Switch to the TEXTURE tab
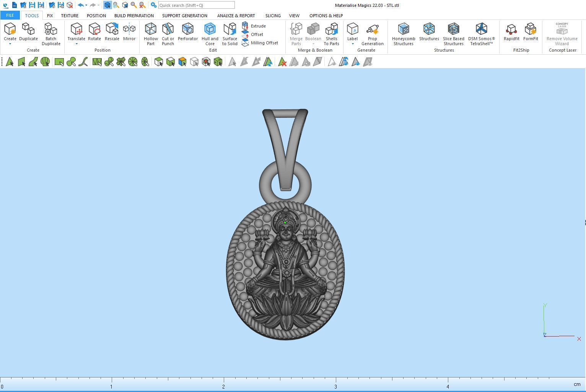This screenshot has height=392, width=586. tap(70, 16)
